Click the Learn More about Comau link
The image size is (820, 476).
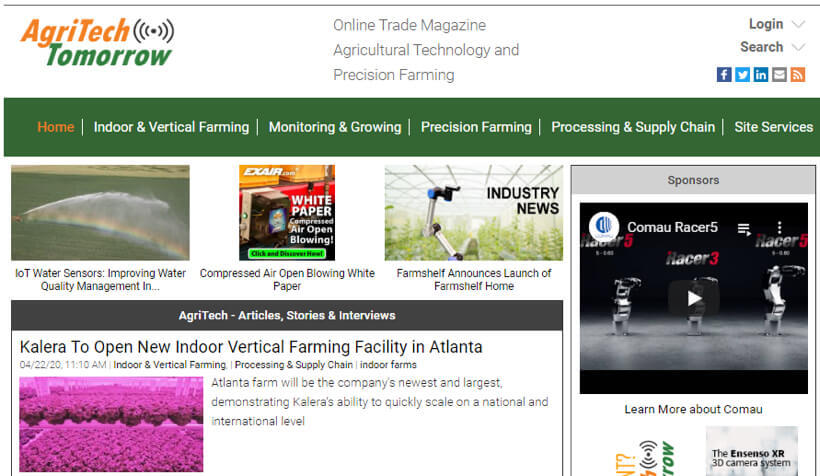[693, 409]
